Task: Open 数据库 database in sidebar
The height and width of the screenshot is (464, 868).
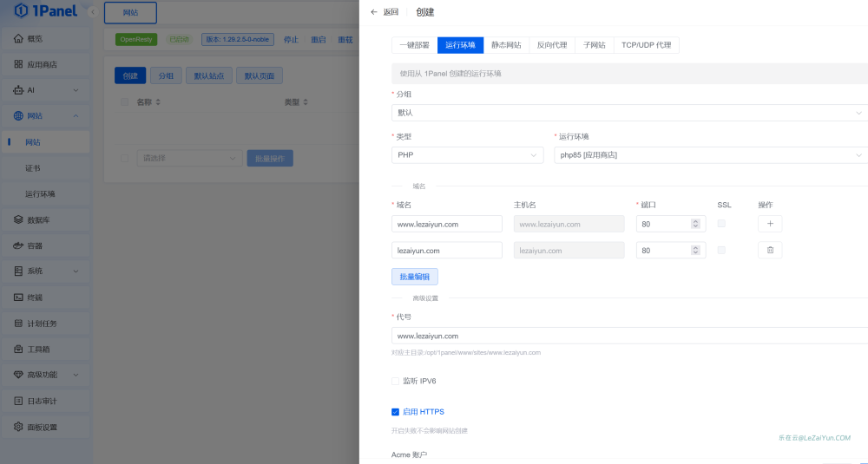Action: (x=45, y=220)
